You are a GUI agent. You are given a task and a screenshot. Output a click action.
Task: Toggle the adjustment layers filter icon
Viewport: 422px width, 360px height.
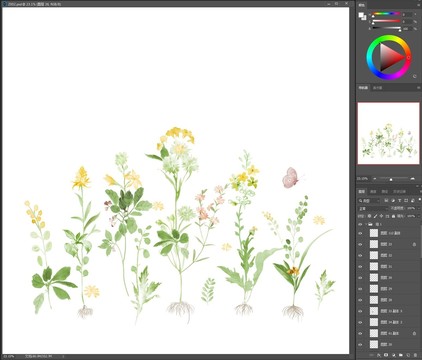coord(393,201)
